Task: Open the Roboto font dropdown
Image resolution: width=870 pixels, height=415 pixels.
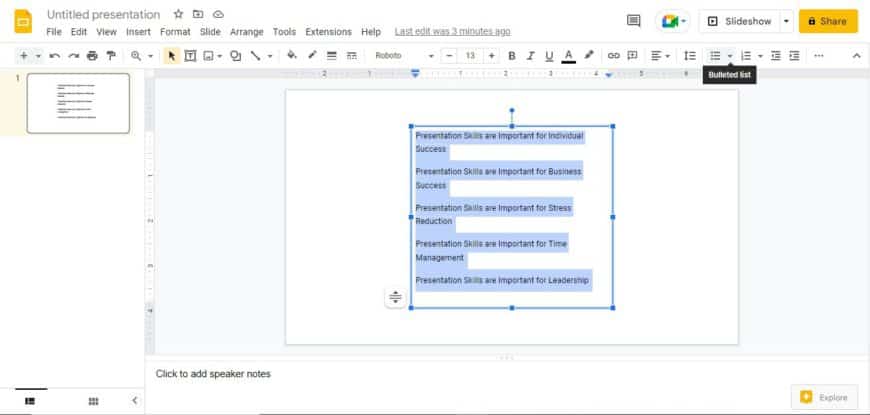Action: tap(404, 56)
